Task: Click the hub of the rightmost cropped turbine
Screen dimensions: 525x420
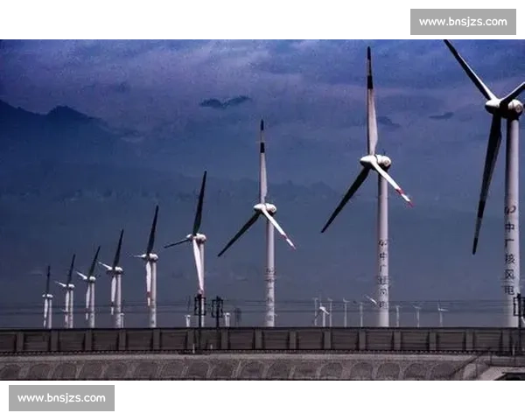Action: point(505,107)
